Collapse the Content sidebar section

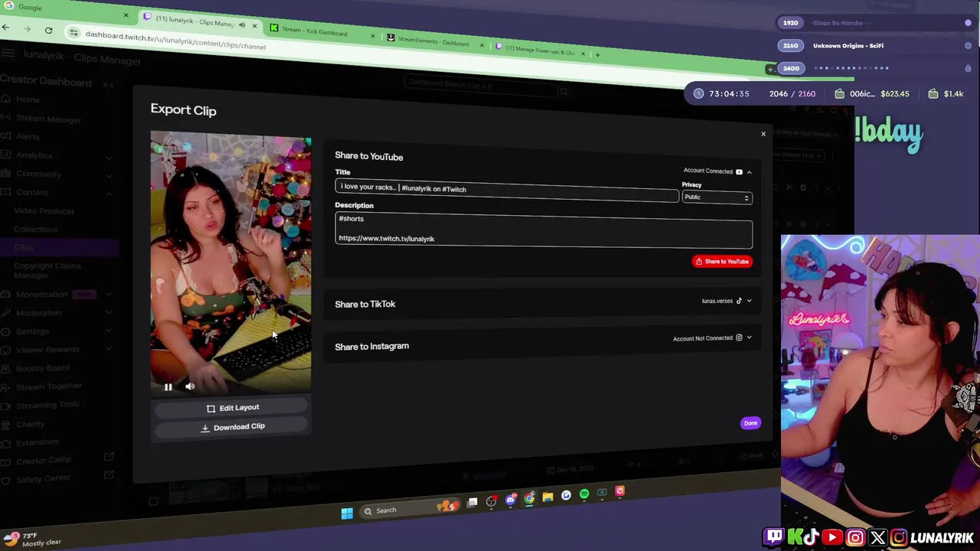pyautogui.click(x=109, y=193)
